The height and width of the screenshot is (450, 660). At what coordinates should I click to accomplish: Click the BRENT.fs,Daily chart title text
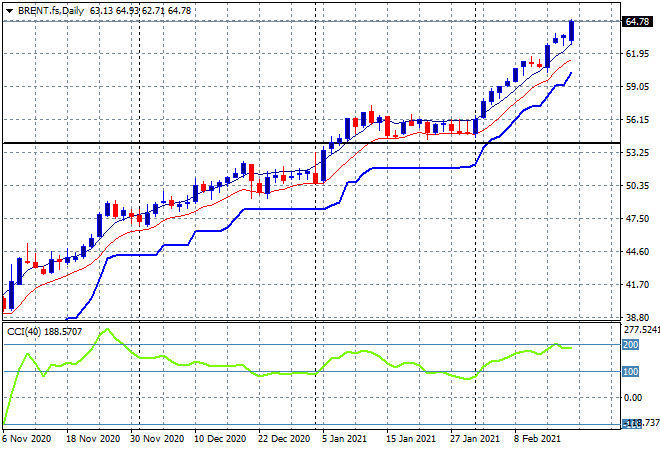tap(51, 11)
